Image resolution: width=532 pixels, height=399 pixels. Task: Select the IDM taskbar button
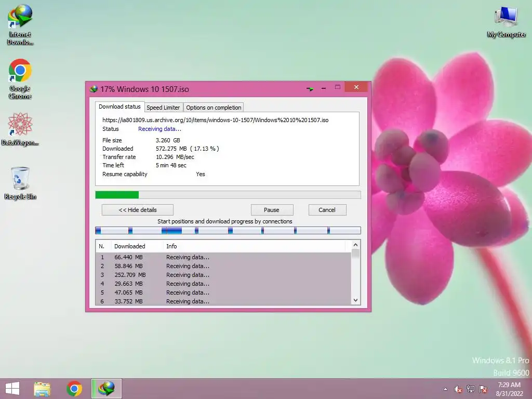point(106,389)
